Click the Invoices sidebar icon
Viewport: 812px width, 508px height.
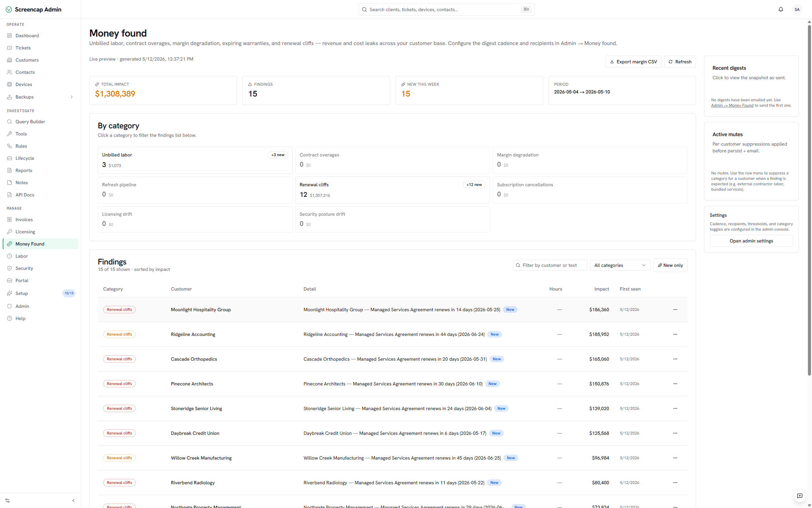point(9,219)
